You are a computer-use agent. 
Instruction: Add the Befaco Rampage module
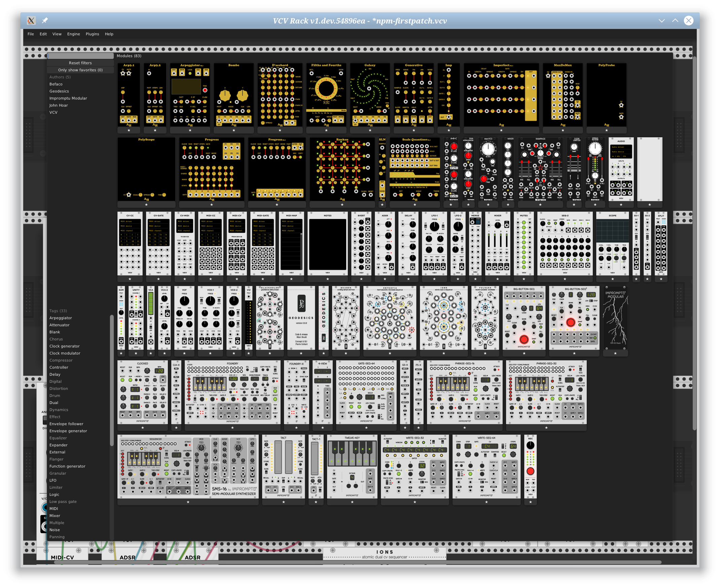coord(540,169)
